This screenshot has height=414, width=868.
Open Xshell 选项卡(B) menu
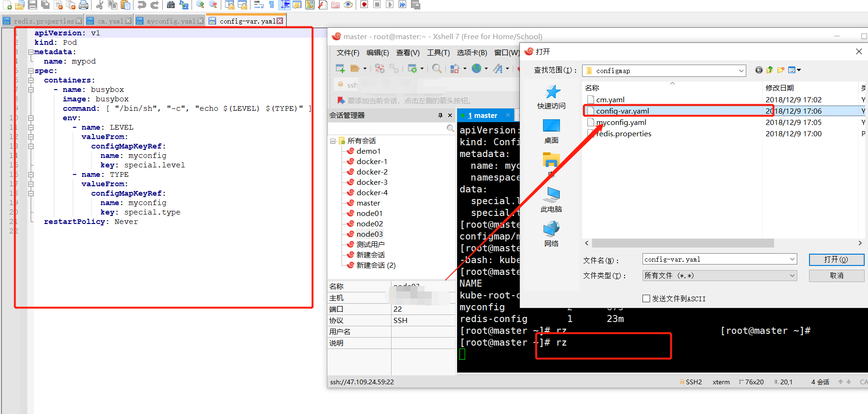472,52
